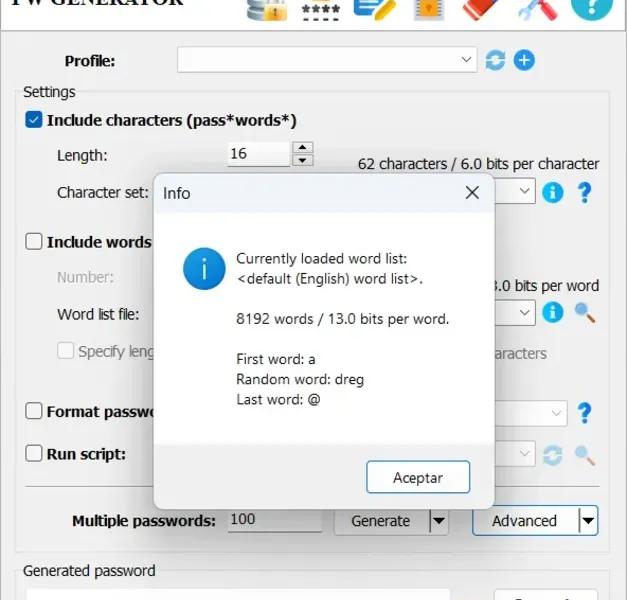Increase length with up stepper arrow

pos(303,147)
